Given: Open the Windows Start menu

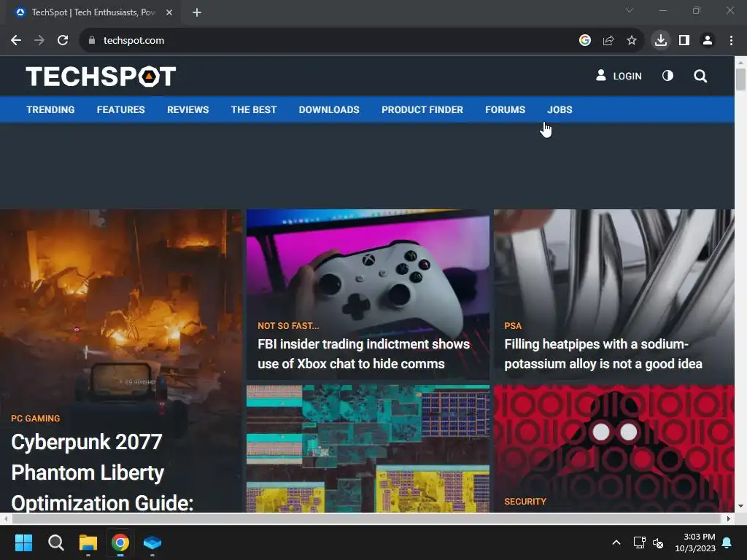Looking at the screenshot, I should click(x=23, y=542).
